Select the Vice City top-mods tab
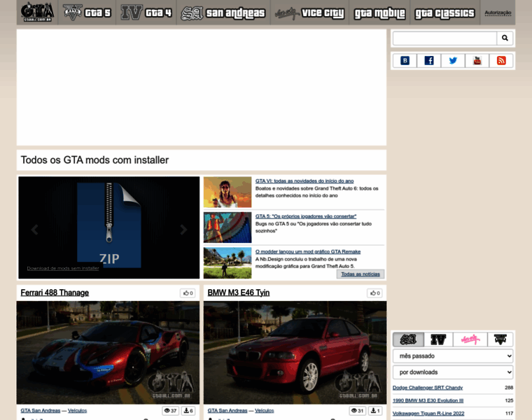 [470, 339]
